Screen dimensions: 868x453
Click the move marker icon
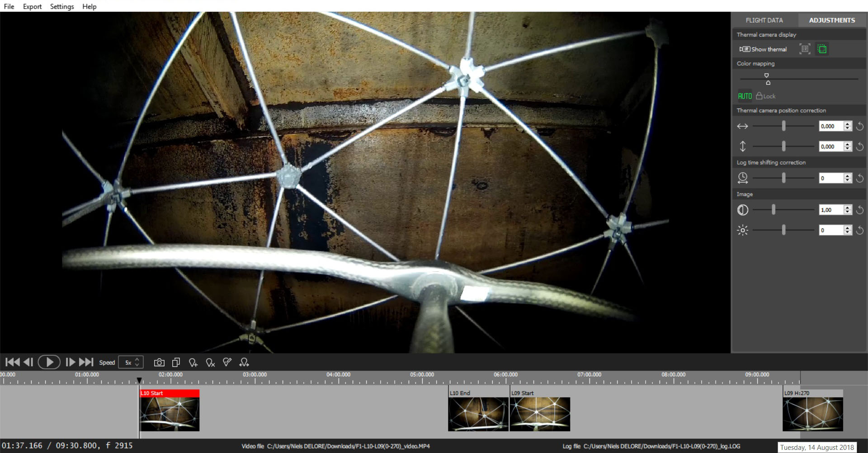(244, 363)
